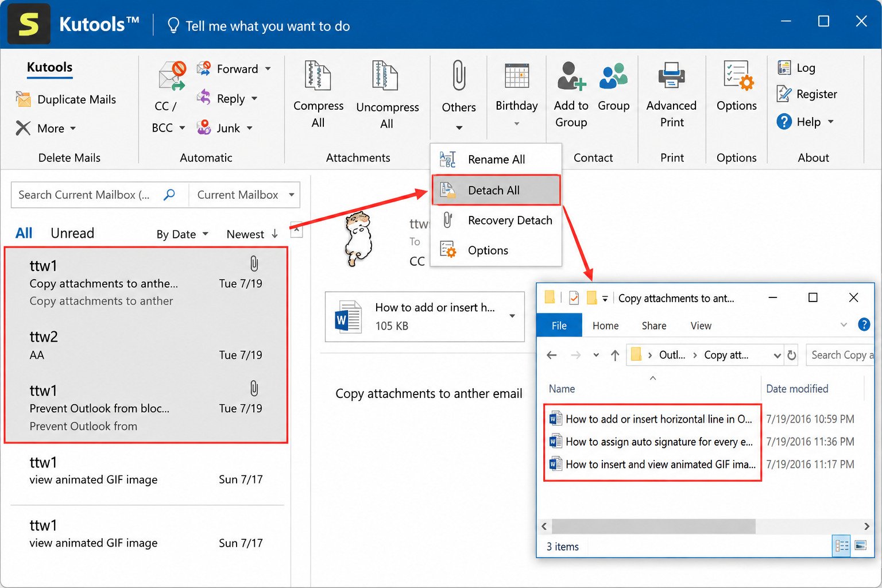
Task: Click the Explorer horizontal scrollbar
Action: coord(653,526)
